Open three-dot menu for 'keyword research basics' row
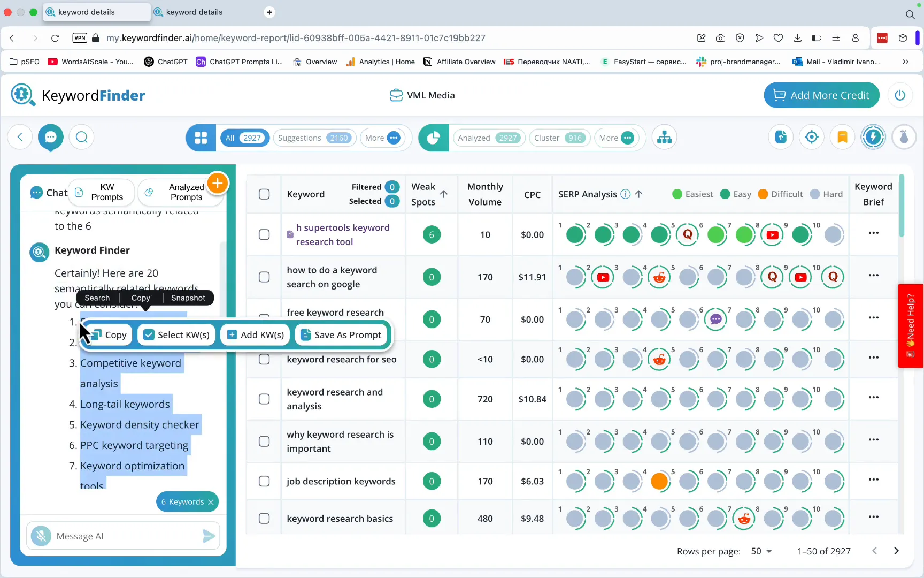The width and height of the screenshot is (924, 578). 874,516
